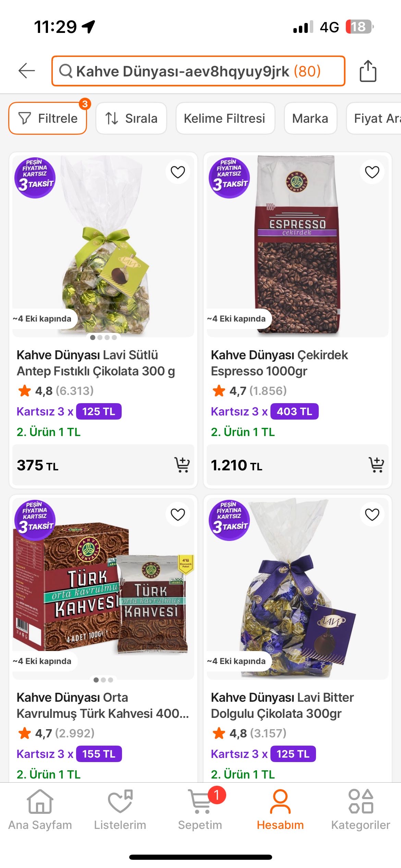Favorite Orta Kavrulmuş Türk Kahvesi product

tap(178, 515)
